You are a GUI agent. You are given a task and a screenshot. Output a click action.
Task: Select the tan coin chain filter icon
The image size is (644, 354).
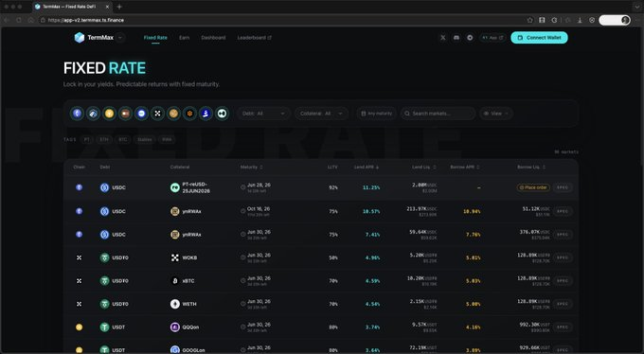click(173, 114)
